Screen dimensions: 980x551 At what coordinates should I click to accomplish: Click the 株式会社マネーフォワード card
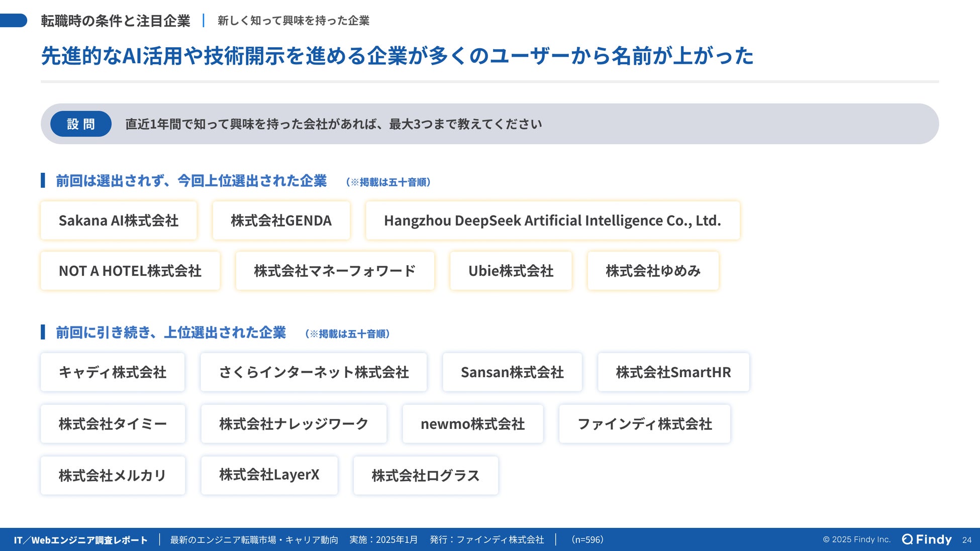click(335, 271)
